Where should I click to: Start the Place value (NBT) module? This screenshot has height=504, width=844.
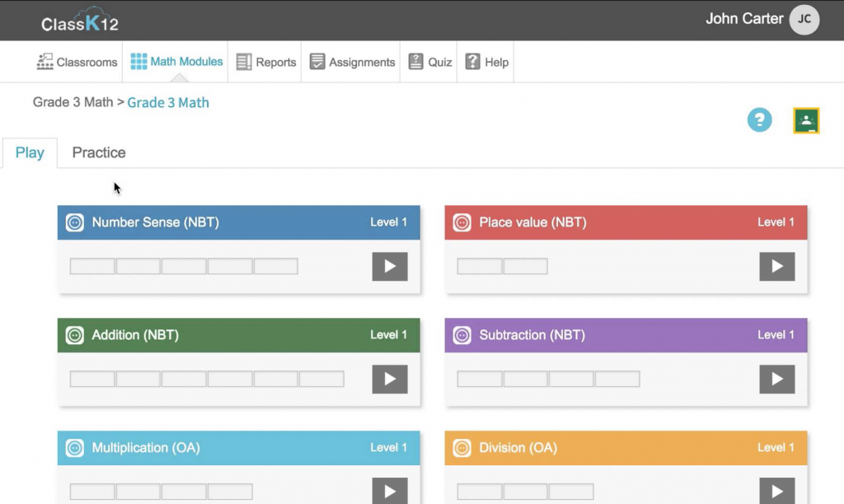pos(776,266)
